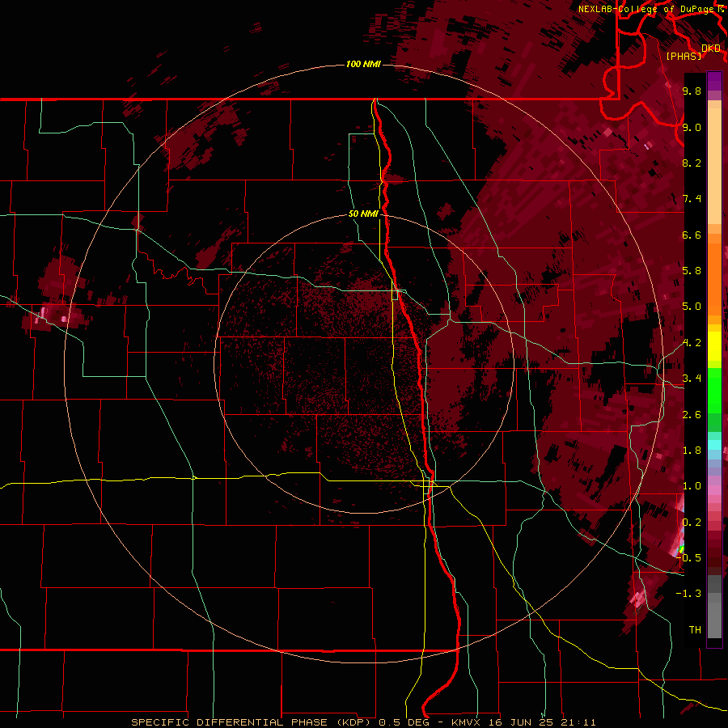The width and height of the screenshot is (728, 728).
Task: Click the 1.0 legend value
Action: tap(692, 486)
